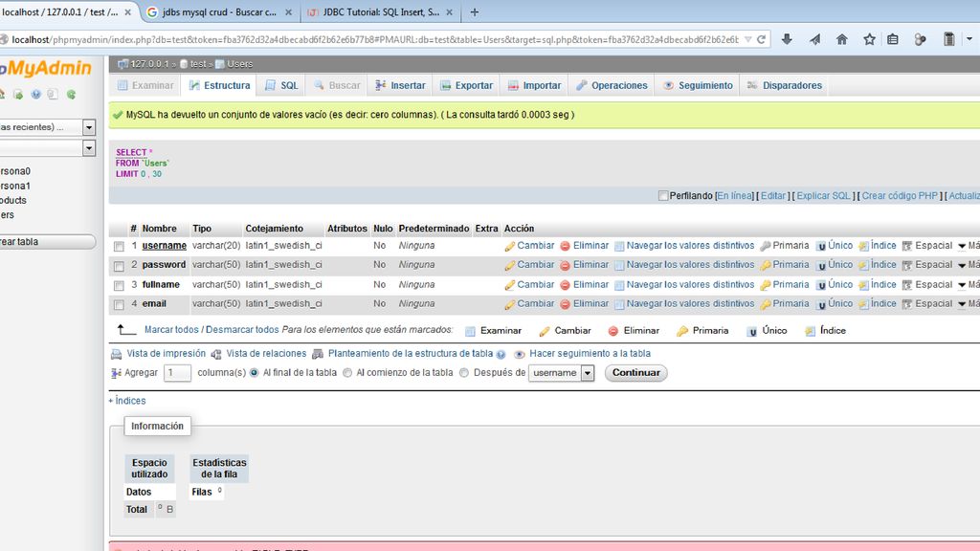Open the documentation page icon in sidebar
Screen dimensions: 980x551
coord(53,95)
